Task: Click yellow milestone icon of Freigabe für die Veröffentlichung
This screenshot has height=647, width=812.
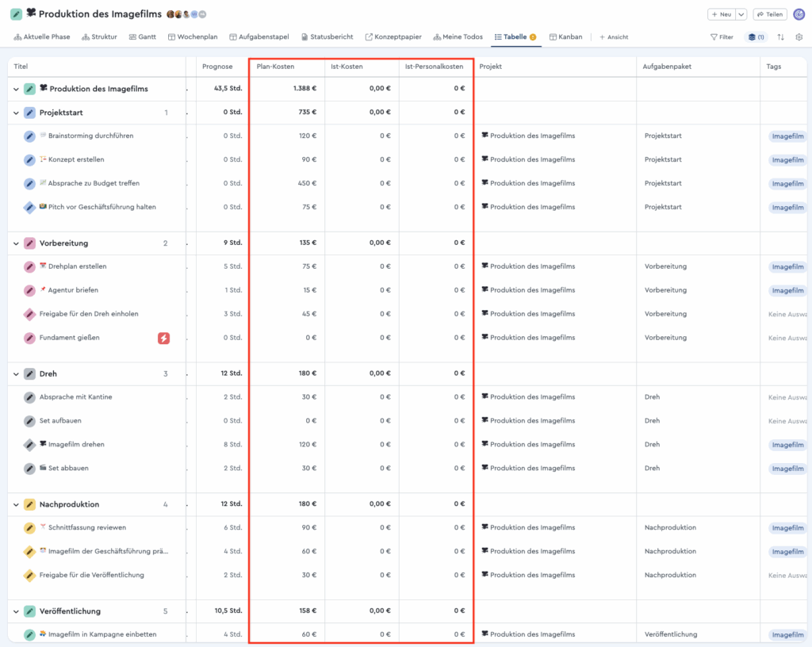Action: [x=29, y=576]
